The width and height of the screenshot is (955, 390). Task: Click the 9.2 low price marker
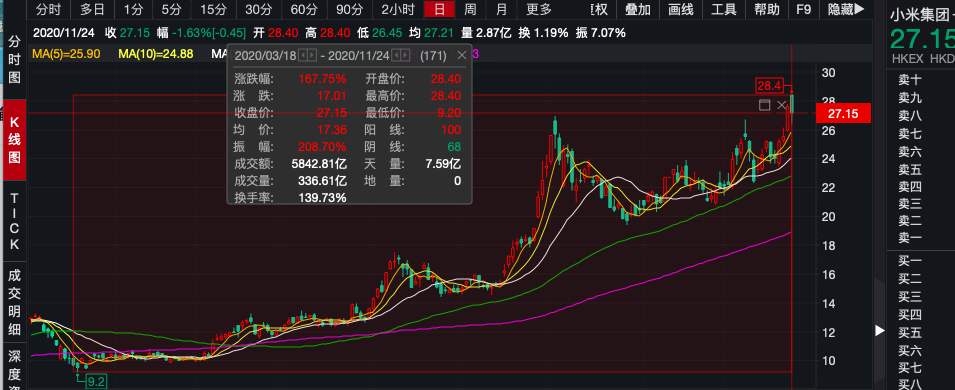pyautogui.click(x=96, y=381)
